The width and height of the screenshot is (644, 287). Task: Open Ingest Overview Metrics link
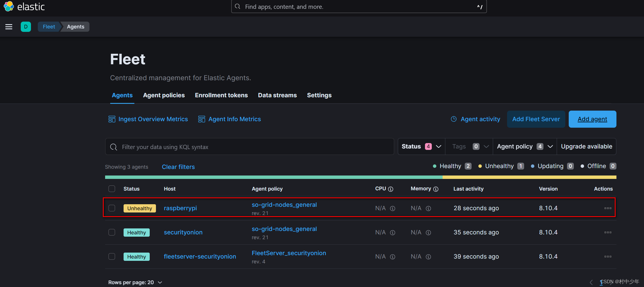pyautogui.click(x=148, y=119)
